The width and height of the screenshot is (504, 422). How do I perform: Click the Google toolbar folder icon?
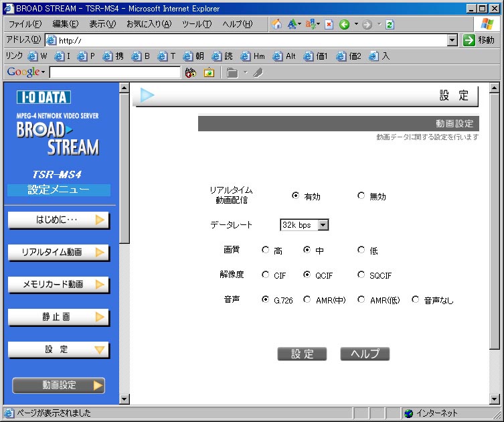click(232, 73)
